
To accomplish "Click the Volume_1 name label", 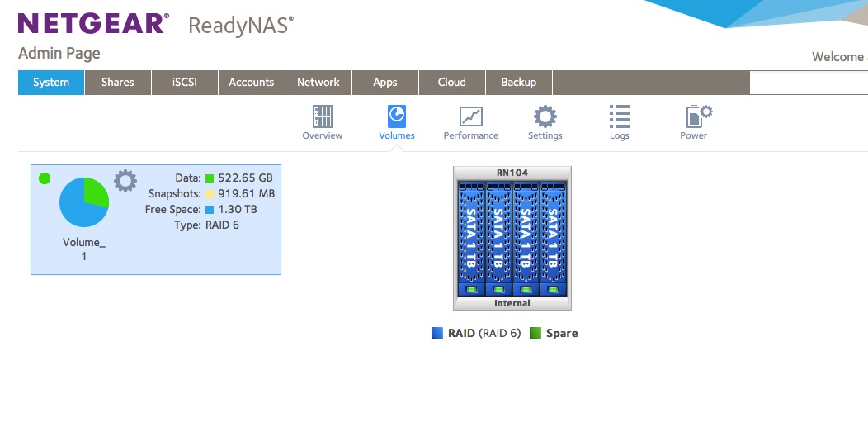I will click(84, 249).
